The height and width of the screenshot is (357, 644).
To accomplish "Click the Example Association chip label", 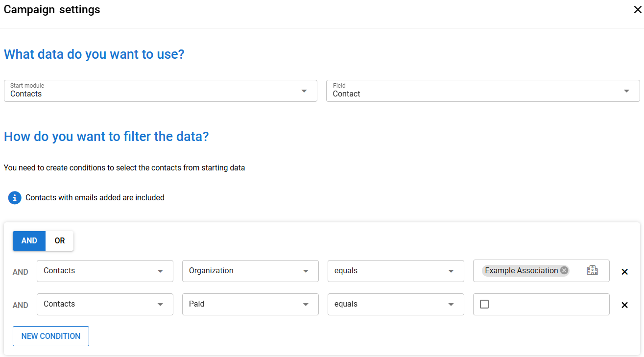I will [x=521, y=271].
